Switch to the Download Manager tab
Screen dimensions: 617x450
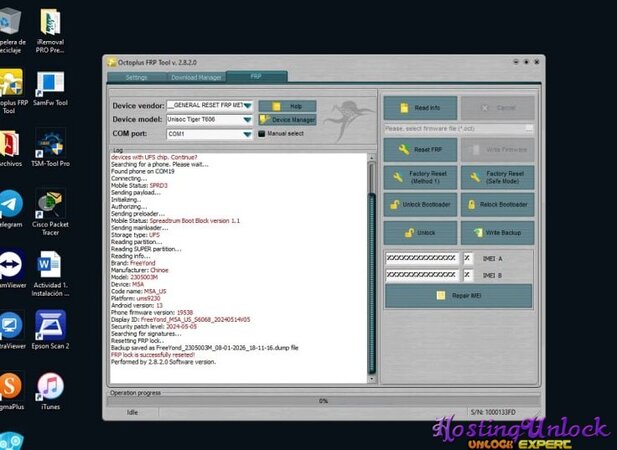pyautogui.click(x=196, y=76)
